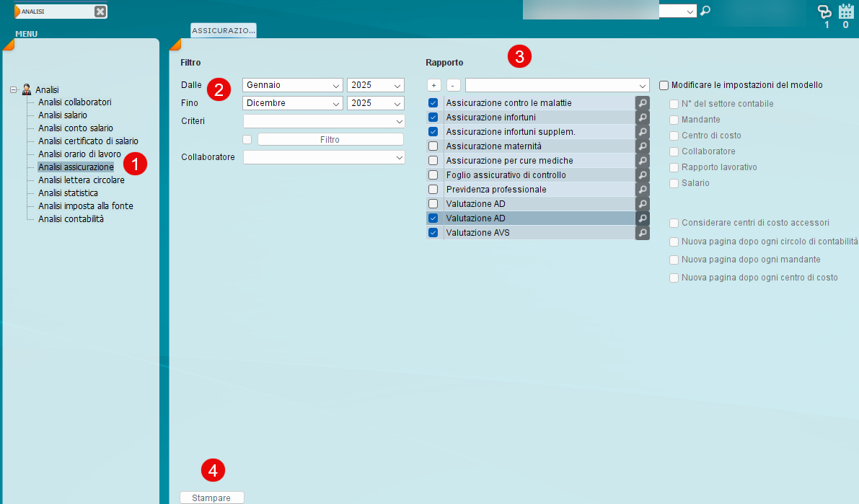Click magnifier icon beside Assicurazione contro le malattie
This screenshot has height=504, width=859.
642,103
